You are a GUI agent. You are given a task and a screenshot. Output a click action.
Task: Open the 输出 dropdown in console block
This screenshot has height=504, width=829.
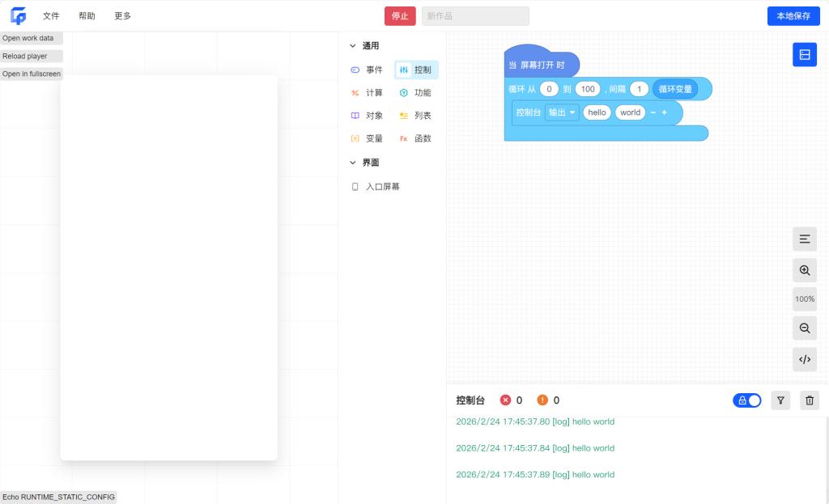coord(562,112)
